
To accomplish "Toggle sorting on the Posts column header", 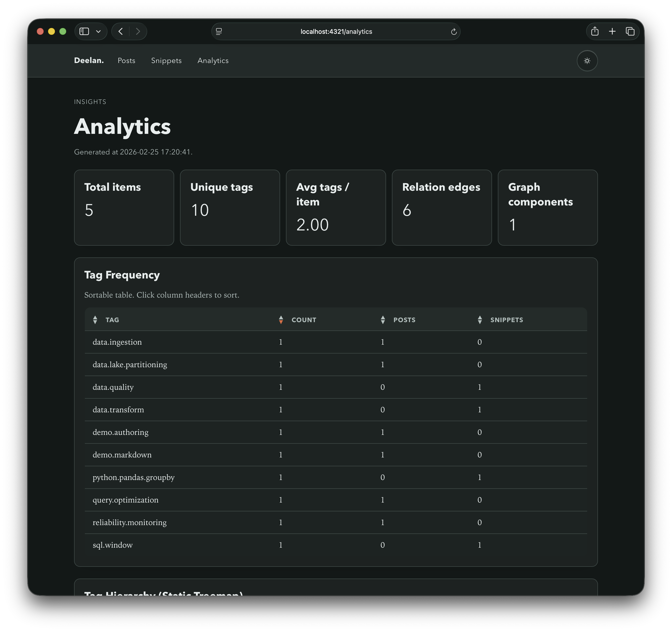I will [404, 320].
